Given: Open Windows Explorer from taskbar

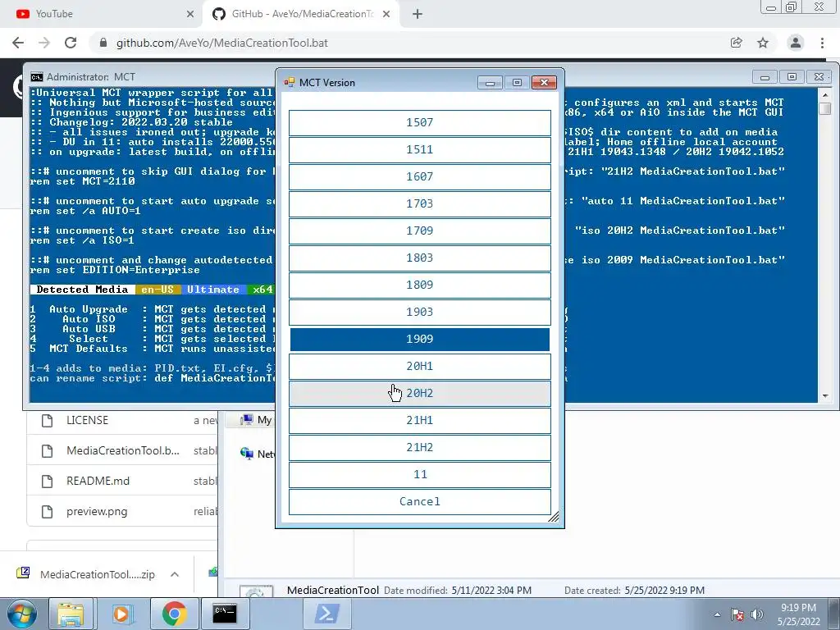Looking at the screenshot, I should (71, 614).
